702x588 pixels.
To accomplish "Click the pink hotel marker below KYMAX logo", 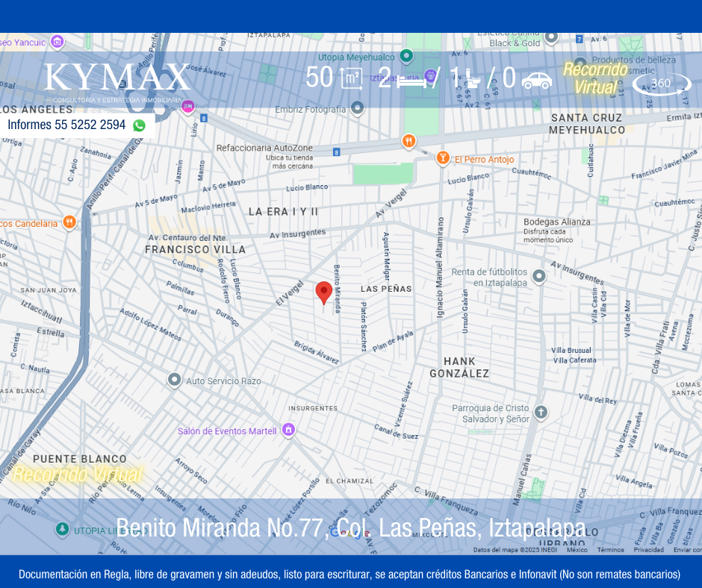I will pos(188,107).
